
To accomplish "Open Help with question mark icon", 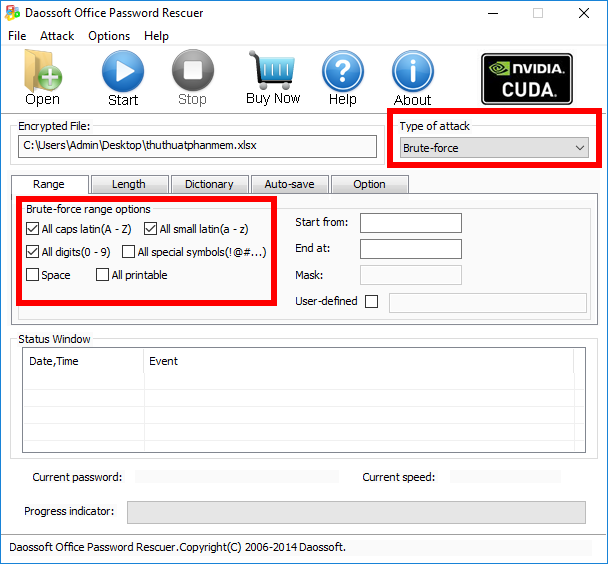I will pos(343,79).
